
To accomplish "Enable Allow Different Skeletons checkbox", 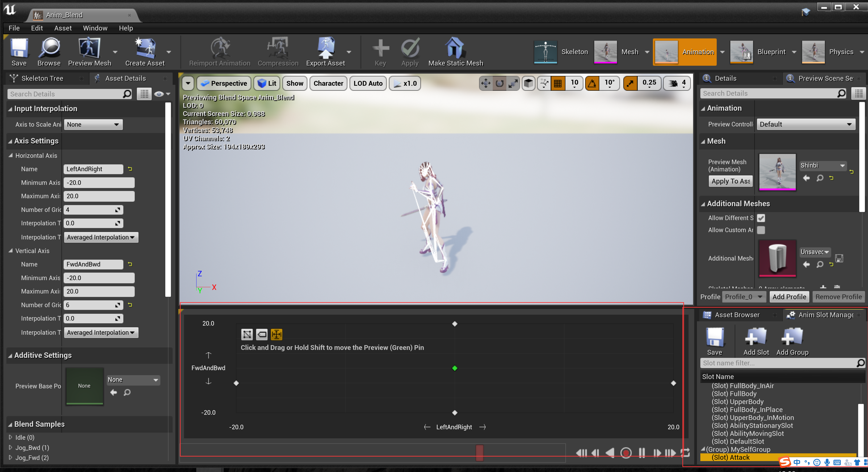I will pos(761,218).
